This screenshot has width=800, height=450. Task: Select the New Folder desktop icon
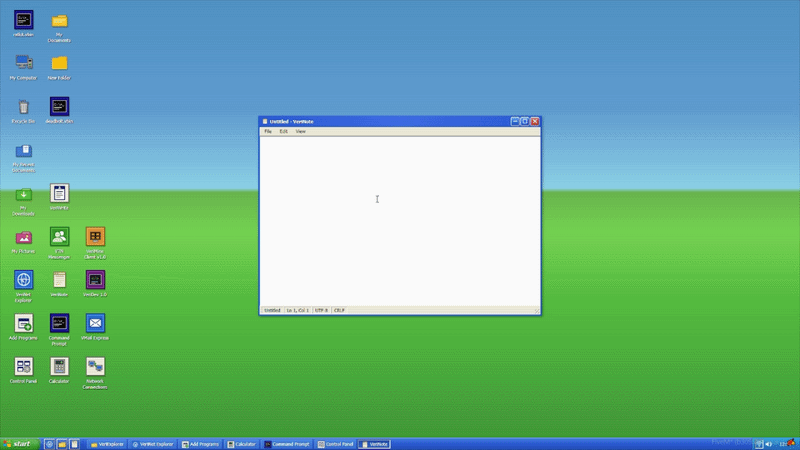pyautogui.click(x=59, y=67)
